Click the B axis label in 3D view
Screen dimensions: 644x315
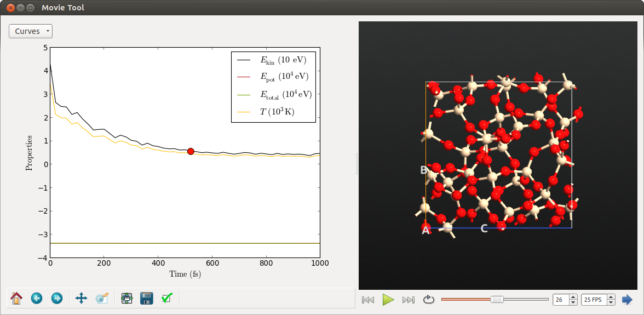click(424, 170)
